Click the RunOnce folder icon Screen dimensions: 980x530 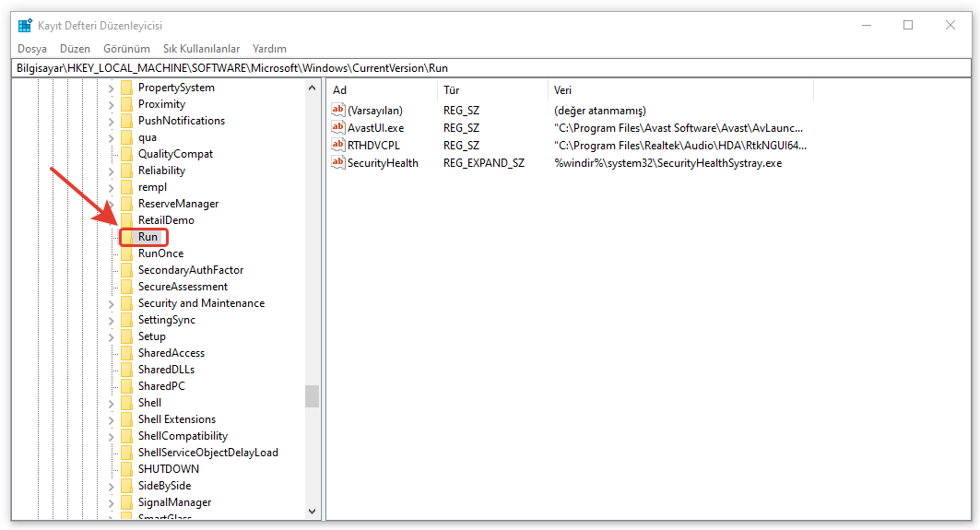click(x=126, y=253)
